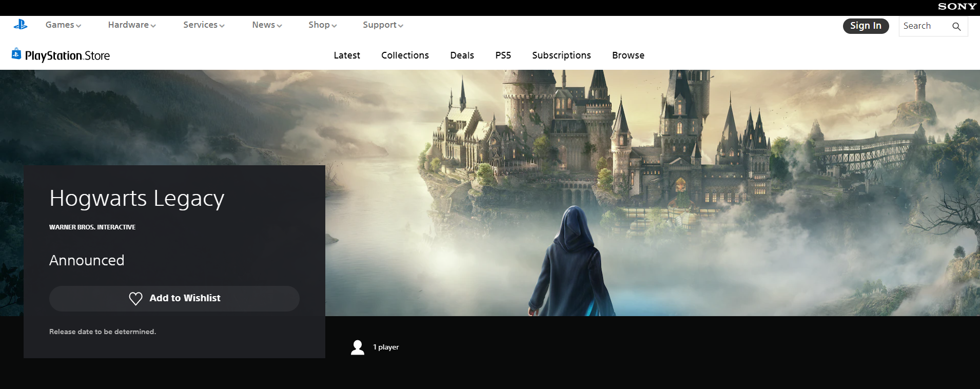Screen dimensions: 980x389
Task: Open the PlayStation Store home logo
Action: 61,55
